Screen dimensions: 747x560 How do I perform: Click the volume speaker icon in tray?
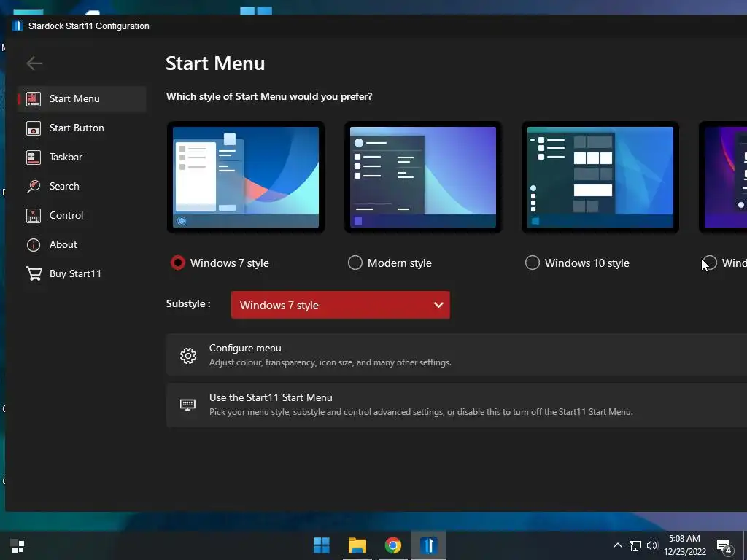coord(652,545)
